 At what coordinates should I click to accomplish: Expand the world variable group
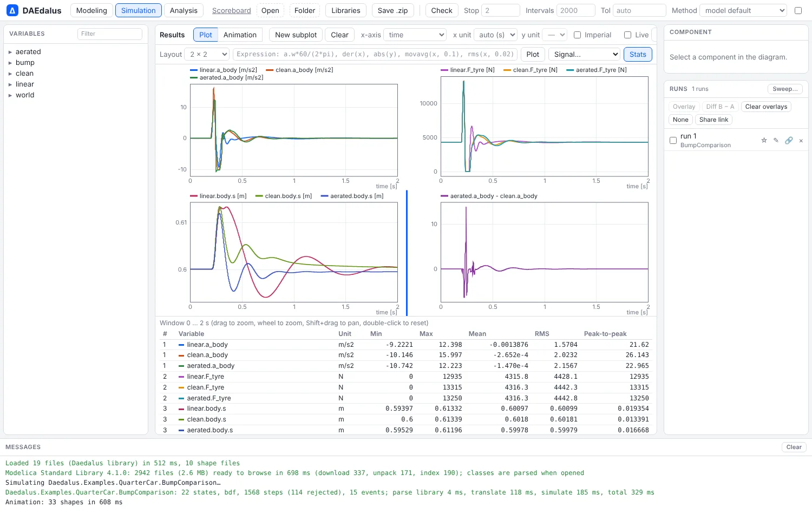10,95
